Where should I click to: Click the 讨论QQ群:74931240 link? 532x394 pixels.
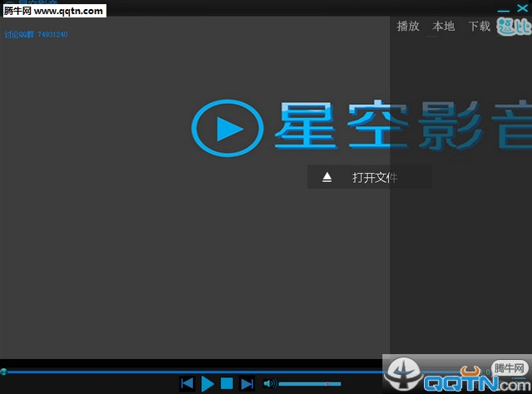pyautogui.click(x=36, y=34)
